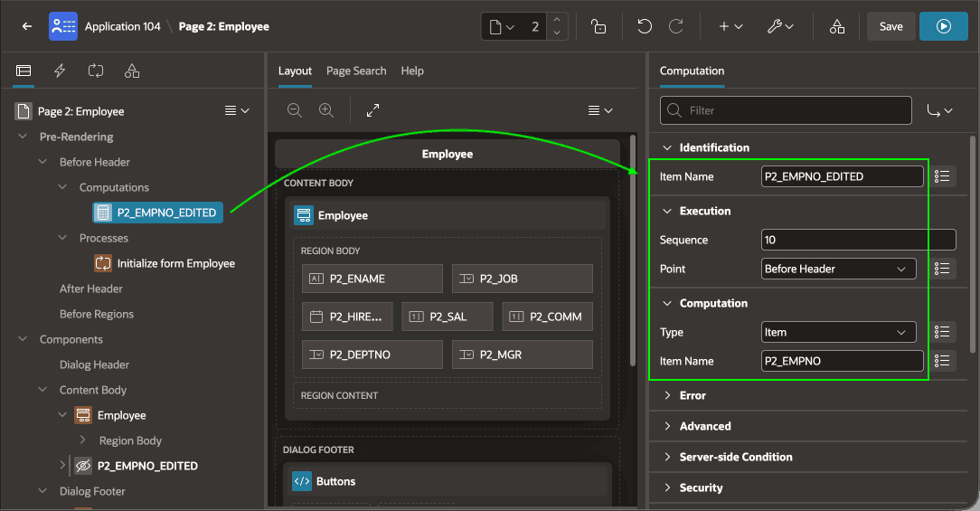Collapse the Computations node
Image resolution: width=980 pixels, height=511 pixels.
62,187
